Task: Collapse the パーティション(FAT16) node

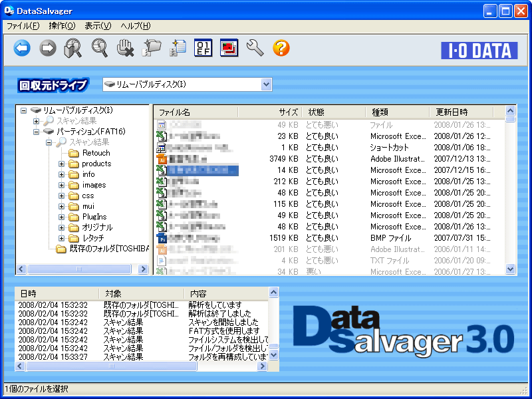Action: click(x=36, y=132)
